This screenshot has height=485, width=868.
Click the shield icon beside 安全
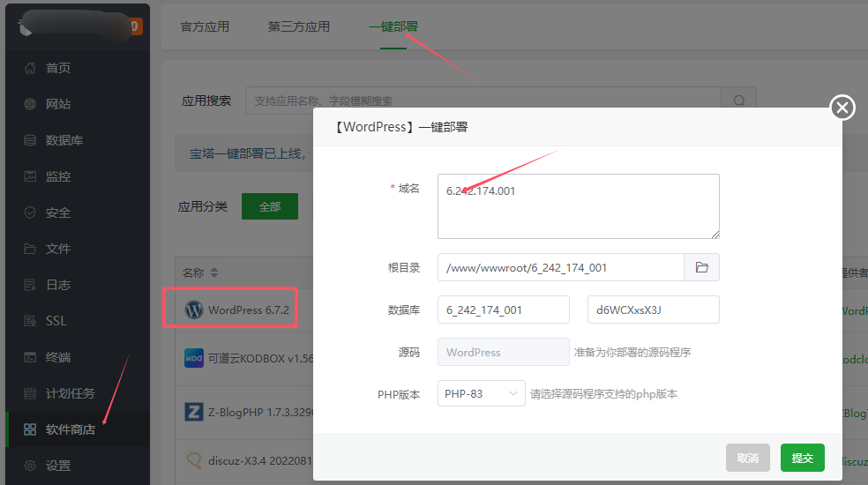[x=30, y=213]
